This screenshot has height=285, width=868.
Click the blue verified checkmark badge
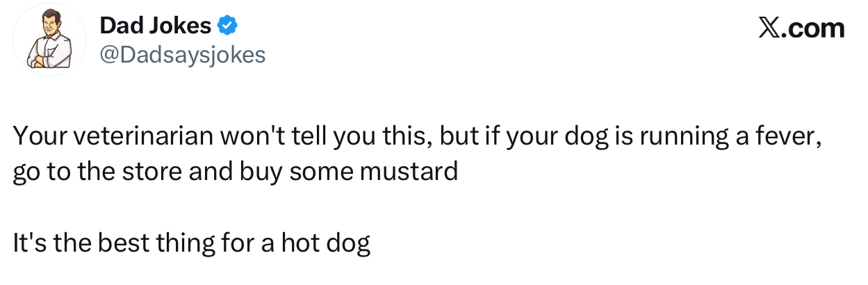tap(228, 26)
